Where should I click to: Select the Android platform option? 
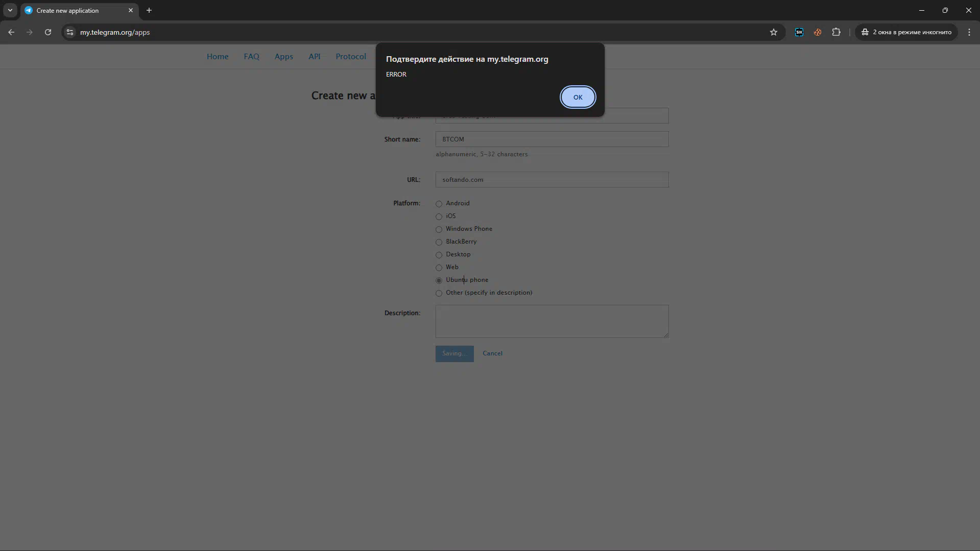(x=439, y=204)
